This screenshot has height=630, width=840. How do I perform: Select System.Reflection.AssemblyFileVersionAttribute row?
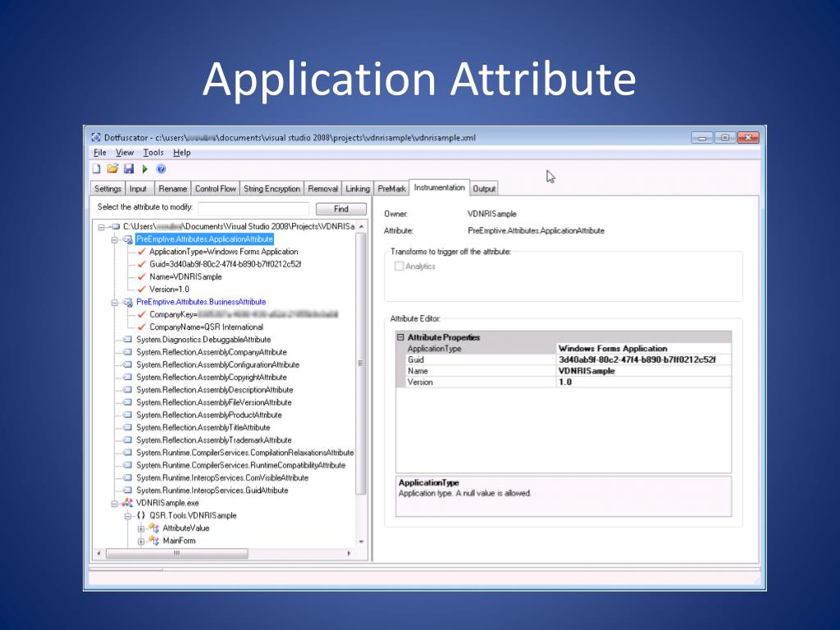(214, 402)
